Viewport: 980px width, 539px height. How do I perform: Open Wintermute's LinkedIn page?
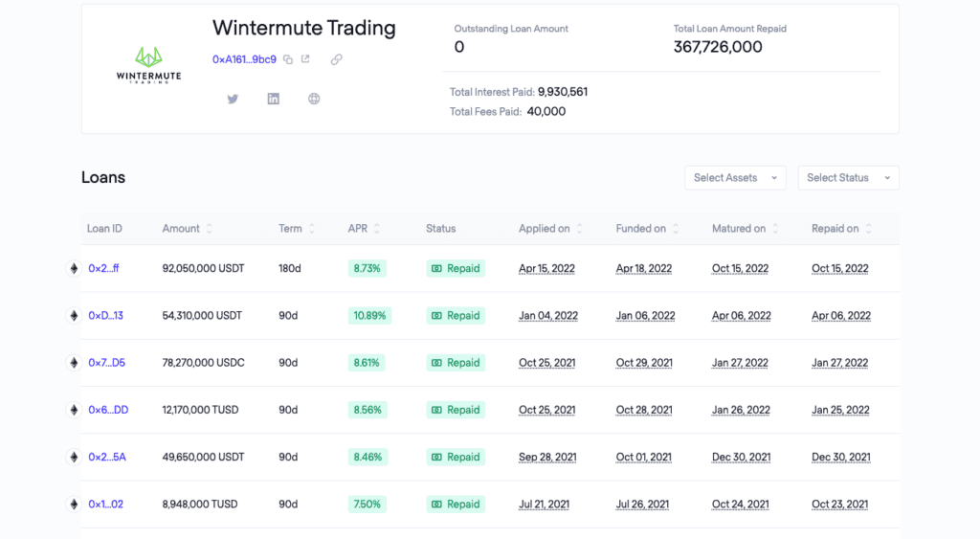[273, 99]
